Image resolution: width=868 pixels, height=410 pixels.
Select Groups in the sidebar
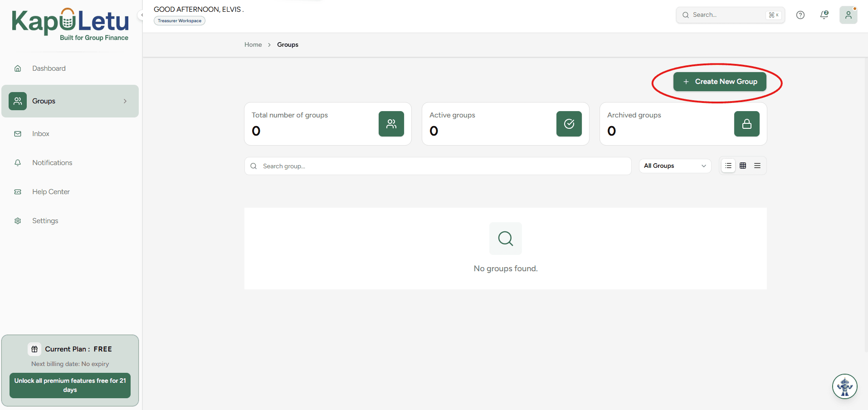pyautogui.click(x=70, y=101)
